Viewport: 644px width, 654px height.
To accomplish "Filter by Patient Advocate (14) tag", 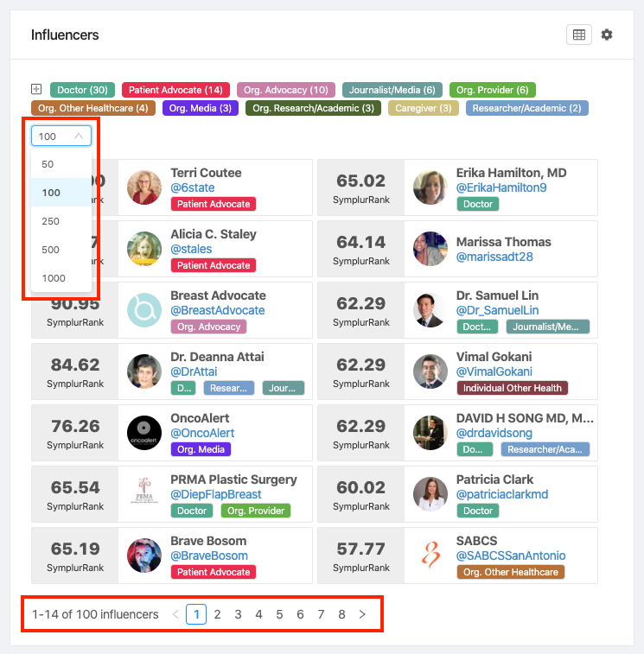I will [175, 90].
